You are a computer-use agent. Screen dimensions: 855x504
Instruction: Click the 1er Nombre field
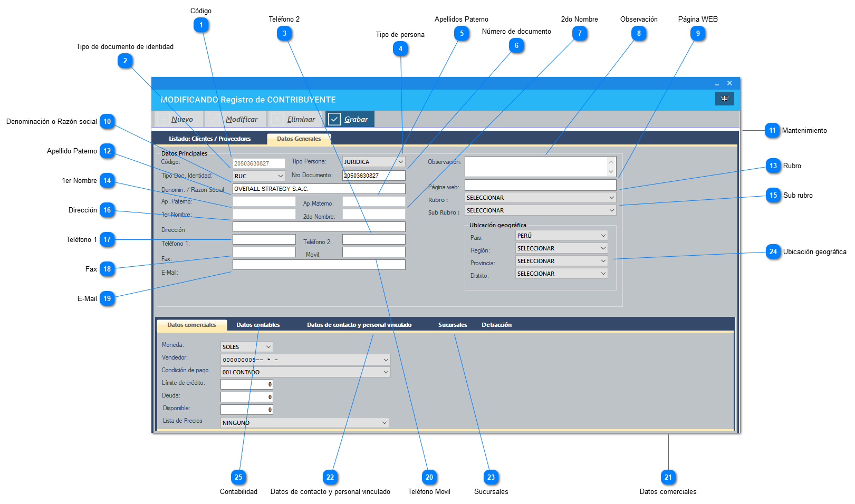[264, 214]
